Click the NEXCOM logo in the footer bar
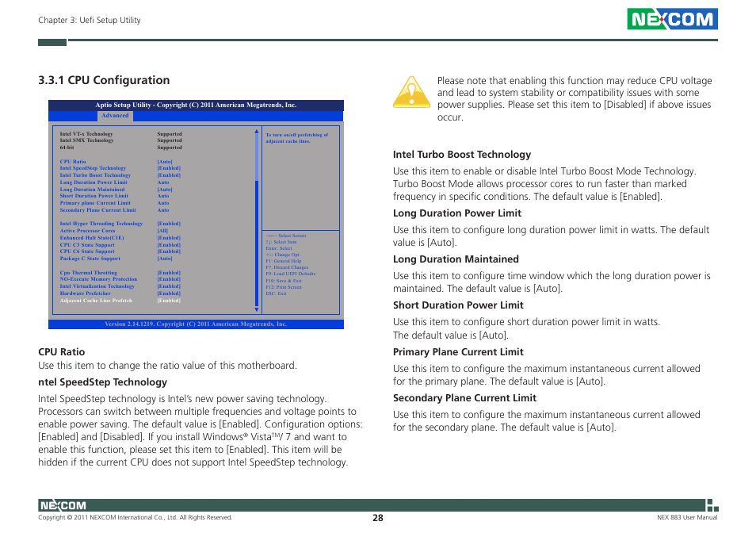Image resolution: width=756 pixels, height=533 pixels. (62, 505)
